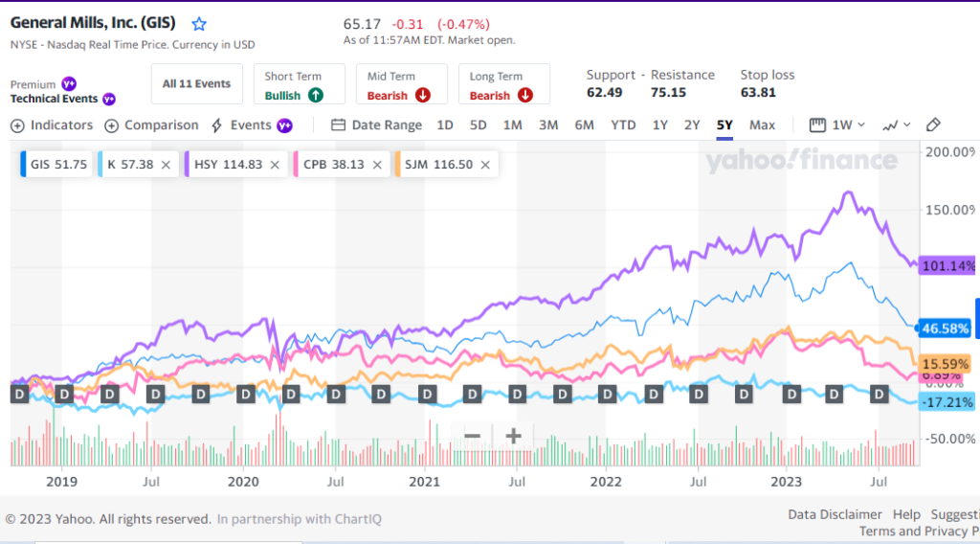Remove the K comparison ticker

click(x=166, y=165)
